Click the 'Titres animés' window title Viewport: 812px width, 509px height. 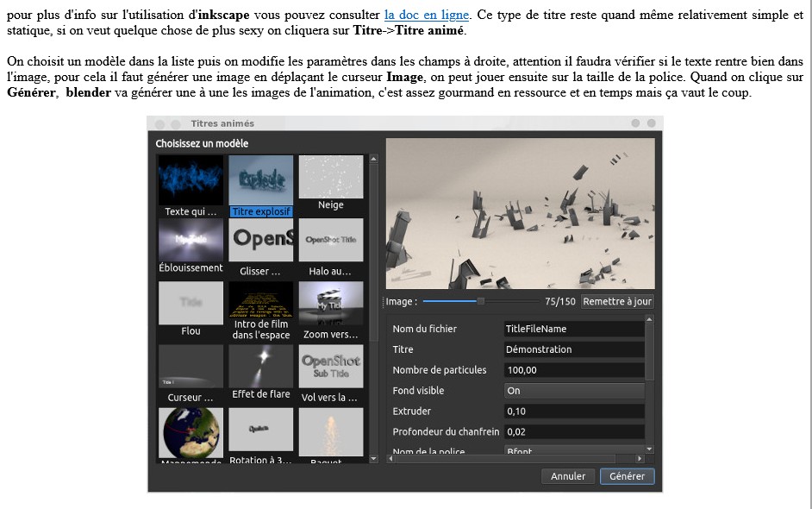[222, 123]
